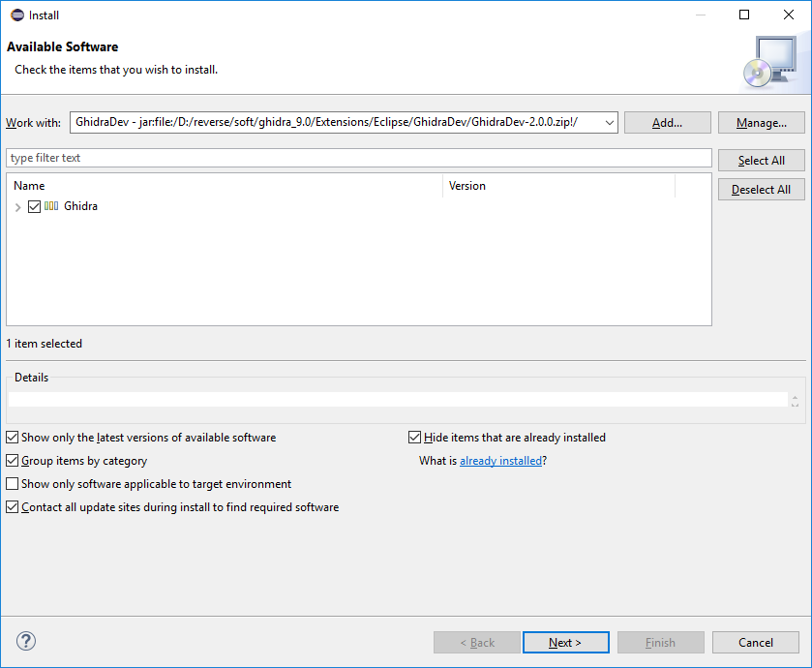Close the Install window
812x668 pixels.
(x=789, y=15)
